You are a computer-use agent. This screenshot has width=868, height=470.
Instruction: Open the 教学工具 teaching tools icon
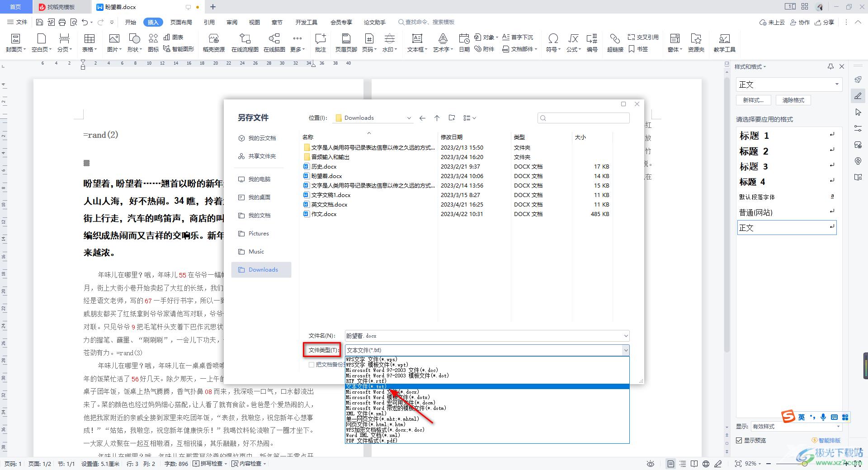[x=724, y=38]
